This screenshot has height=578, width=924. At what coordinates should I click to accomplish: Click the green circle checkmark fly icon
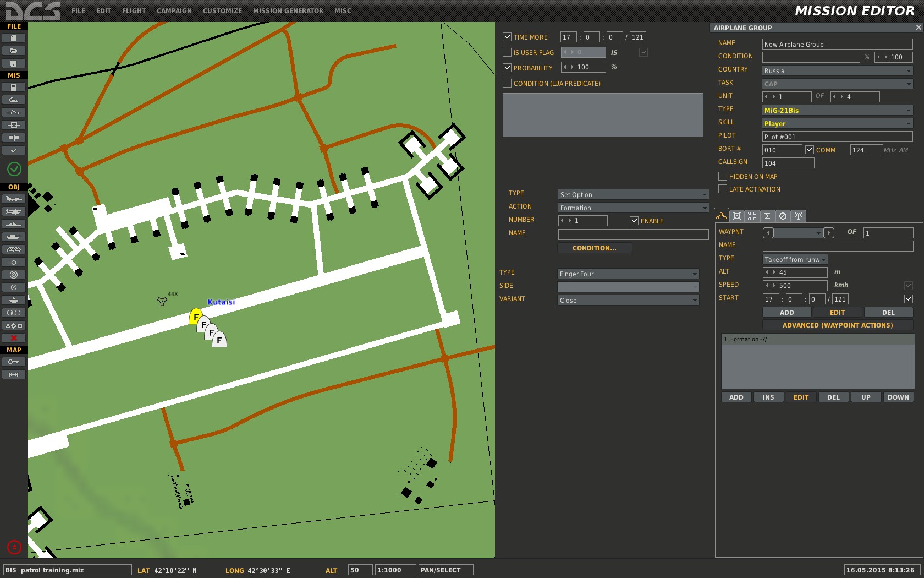pyautogui.click(x=14, y=169)
